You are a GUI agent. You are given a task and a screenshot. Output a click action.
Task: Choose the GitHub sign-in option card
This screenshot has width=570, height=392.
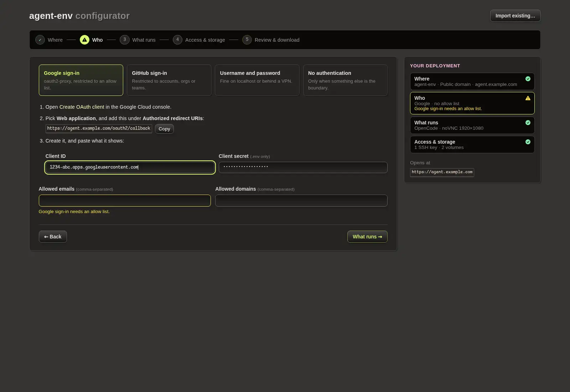tap(169, 80)
